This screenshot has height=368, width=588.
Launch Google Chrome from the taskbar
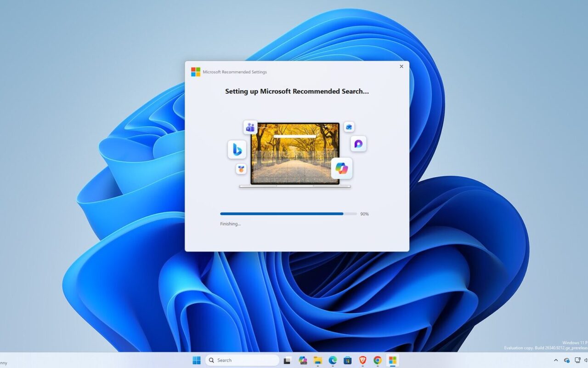378,360
